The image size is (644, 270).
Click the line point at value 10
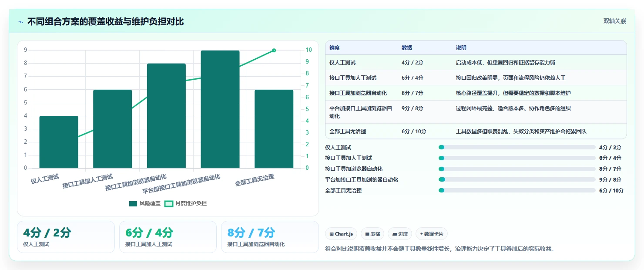pyautogui.click(x=274, y=51)
